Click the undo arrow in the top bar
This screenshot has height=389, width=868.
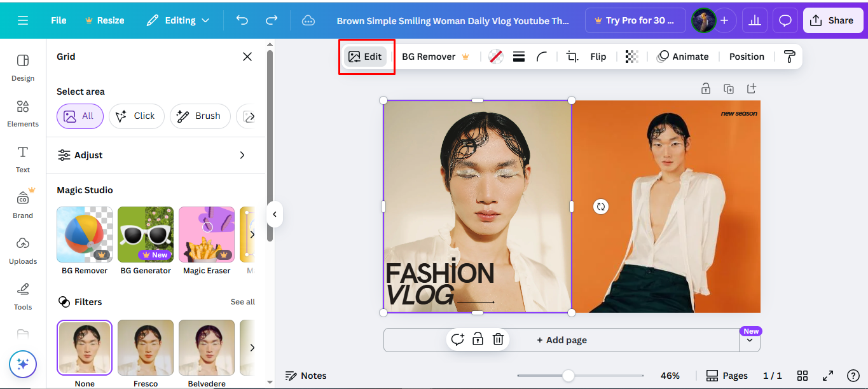coord(242,20)
